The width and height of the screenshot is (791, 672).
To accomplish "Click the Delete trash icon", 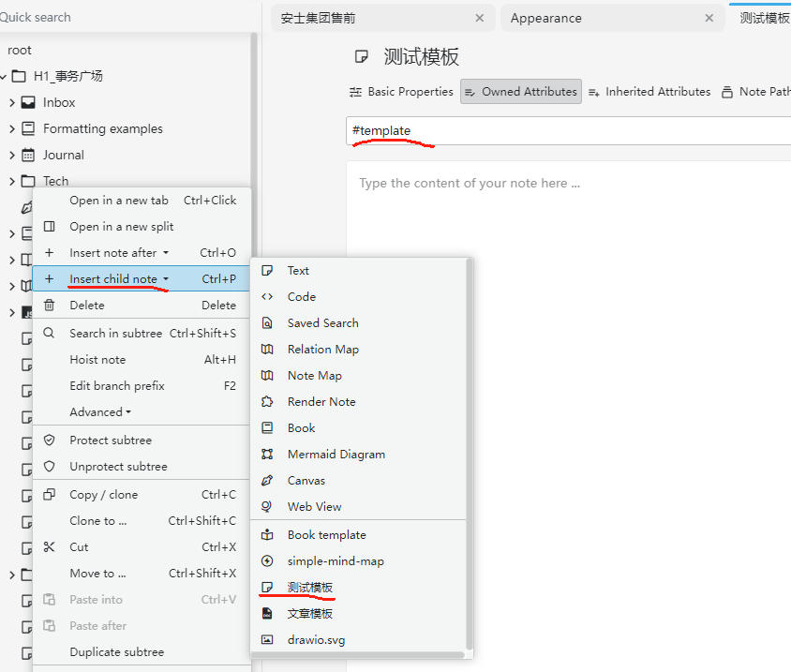I will pyautogui.click(x=50, y=306).
